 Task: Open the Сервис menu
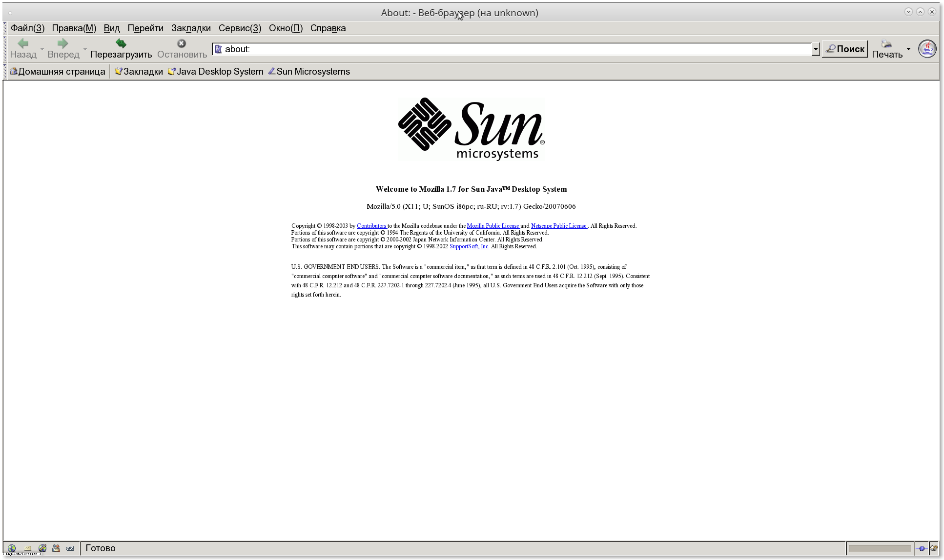tap(240, 28)
